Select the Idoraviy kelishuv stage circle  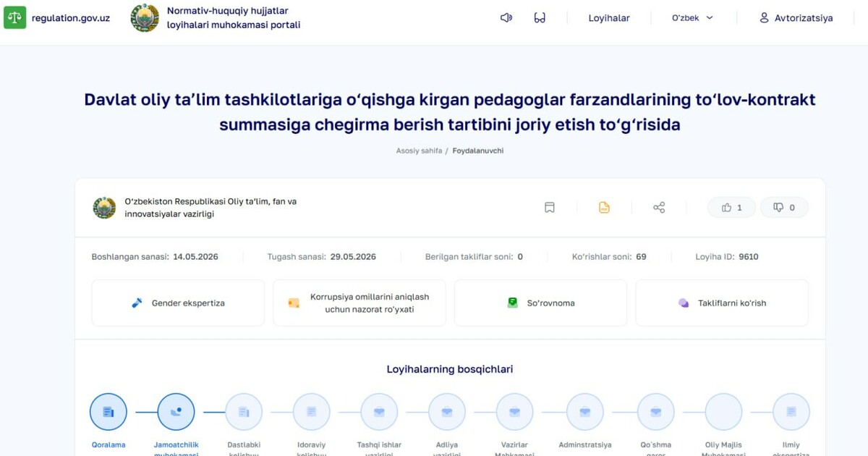[x=312, y=412]
